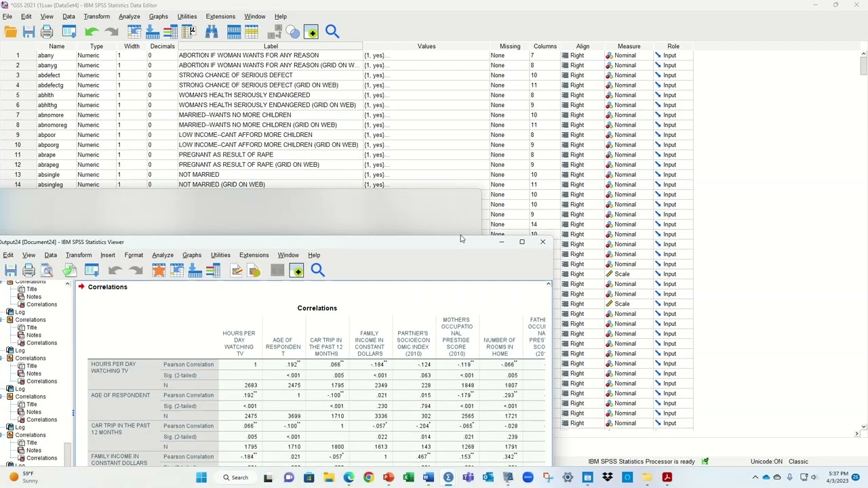
Task: Click the outline pane vertical scrollbar
Action: [x=67, y=453]
